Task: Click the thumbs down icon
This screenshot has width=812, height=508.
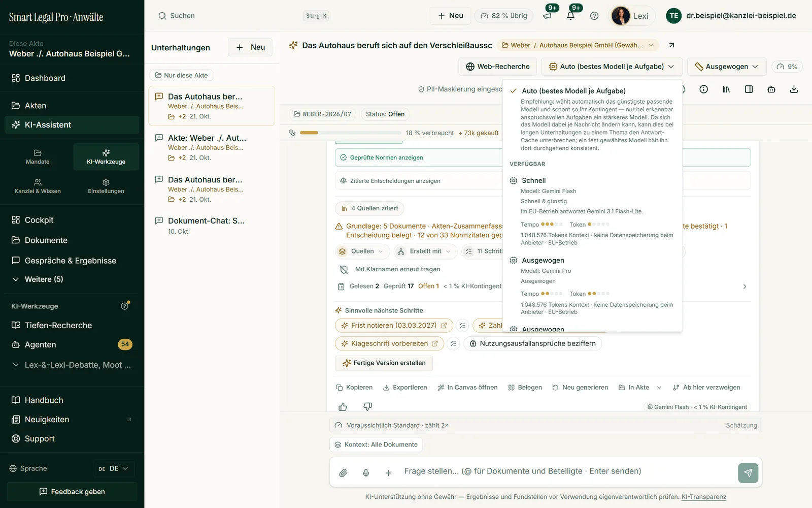Action: (x=368, y=406)
